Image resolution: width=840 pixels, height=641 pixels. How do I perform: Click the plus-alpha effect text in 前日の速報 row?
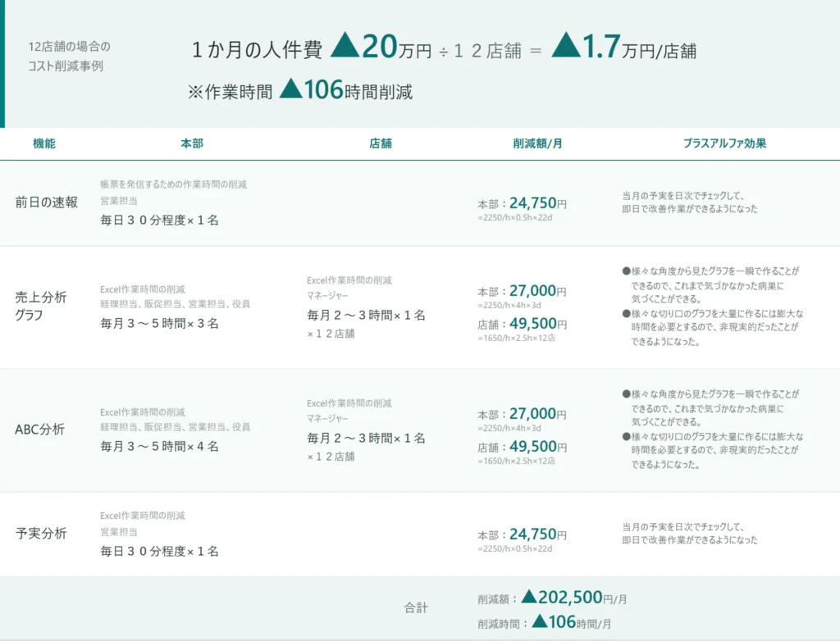[x=690, y=202]
